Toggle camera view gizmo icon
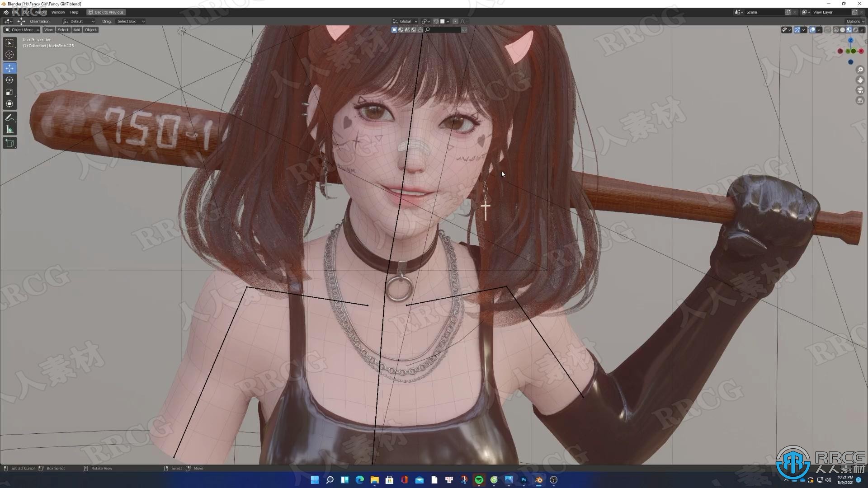Viewport: 868px width, 488px height. 860,90
